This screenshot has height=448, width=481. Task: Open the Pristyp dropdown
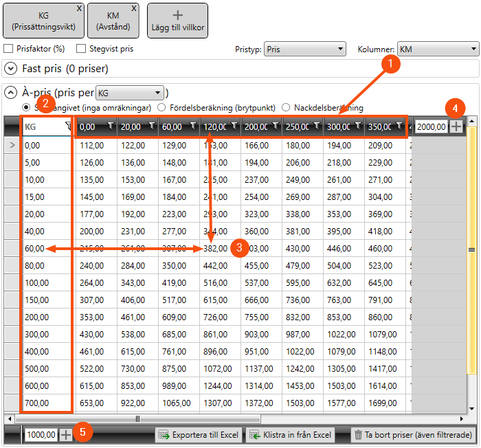[304, 49]
